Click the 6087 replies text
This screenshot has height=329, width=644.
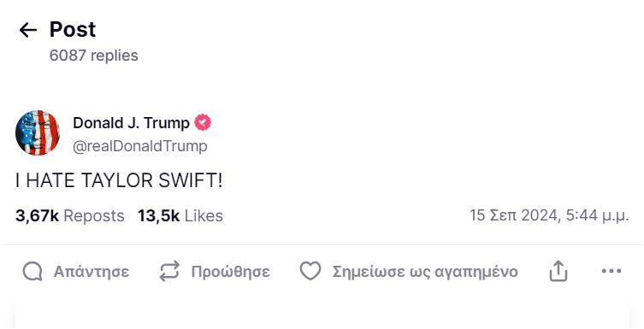click(93, 56)
